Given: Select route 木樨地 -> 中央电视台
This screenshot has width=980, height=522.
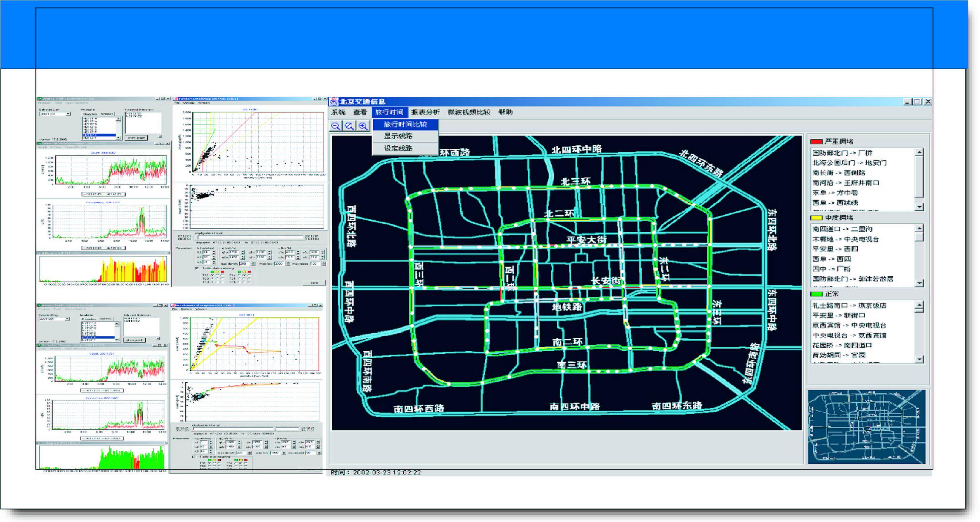Looking at the screenshot, I should click(846, 239).
